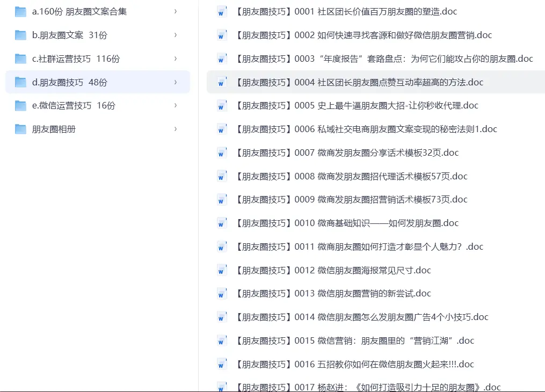Click Word icon of file 0006 私域社交电商
Viewport: 545px width, 392px height.
(221, 129)
